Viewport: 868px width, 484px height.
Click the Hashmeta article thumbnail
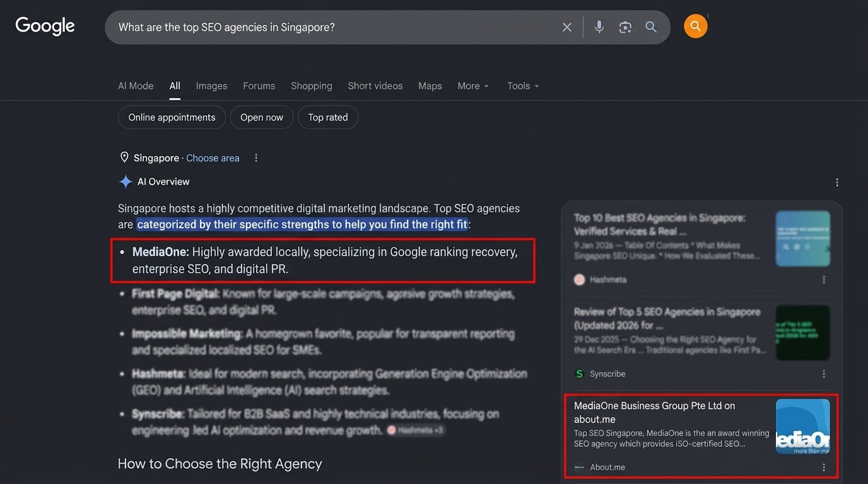pos(802,238)
